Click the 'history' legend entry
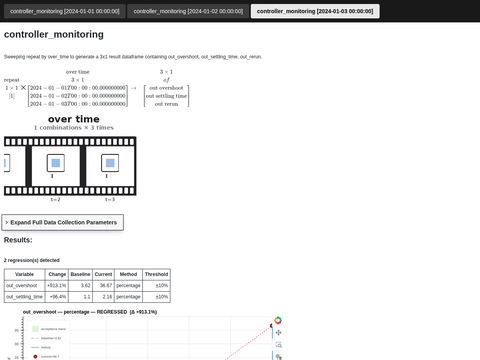Image resolution: width=480 pixels, height=360 pixels. pos(41,347)
